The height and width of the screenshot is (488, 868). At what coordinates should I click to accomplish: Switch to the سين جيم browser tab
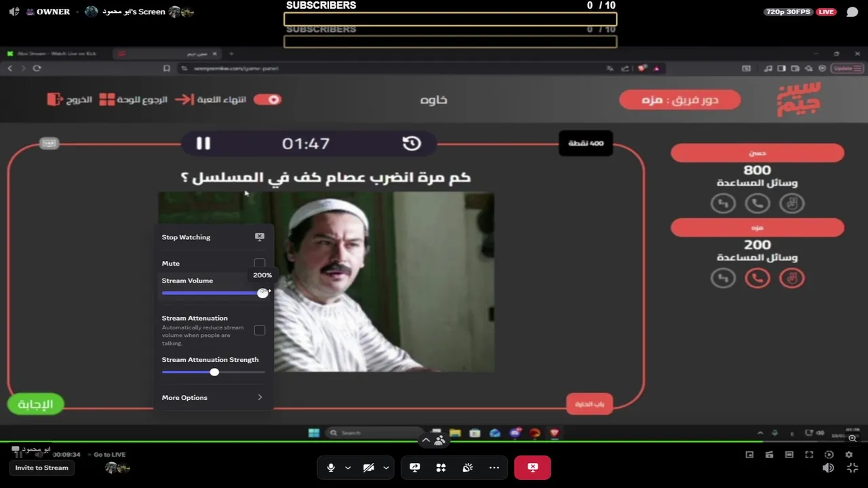(x=167, y=54)
